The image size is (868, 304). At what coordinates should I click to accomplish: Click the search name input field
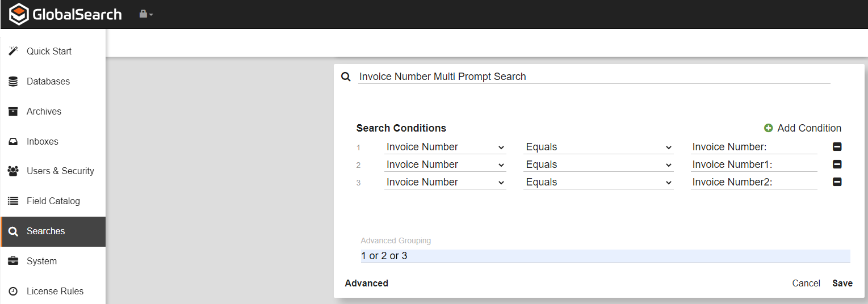[594, 77]
